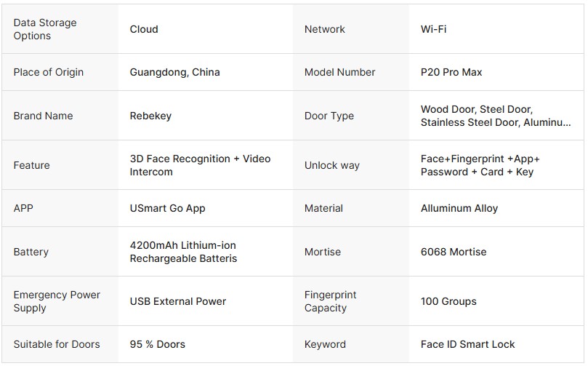Select the "95 % Doors" value
The image size is (588, 366).
coord(157,344)
